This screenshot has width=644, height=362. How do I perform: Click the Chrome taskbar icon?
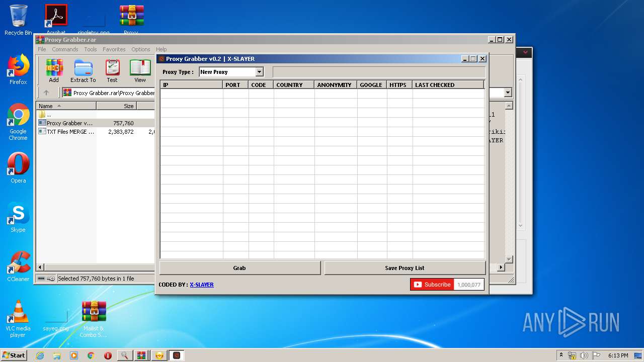click(91, 355)
